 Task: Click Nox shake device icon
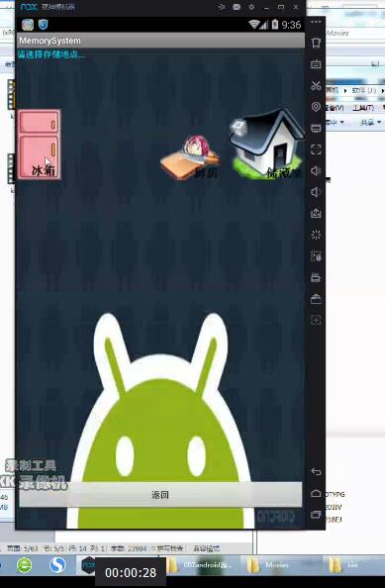(316, 236)
